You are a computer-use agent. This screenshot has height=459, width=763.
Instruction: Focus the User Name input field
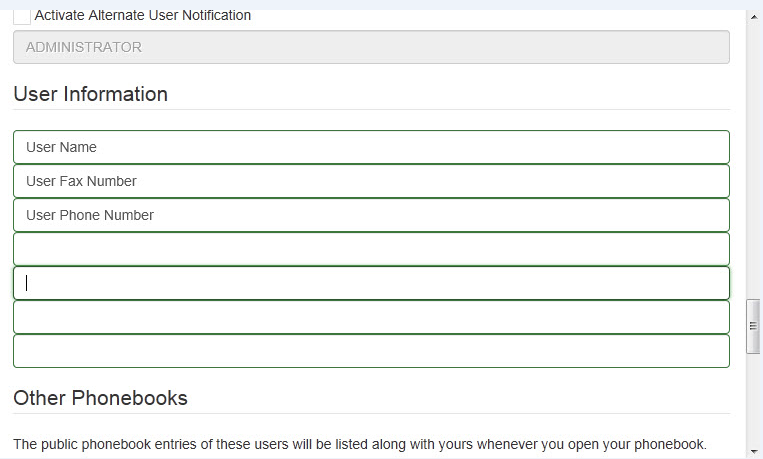tap(371, 147)
